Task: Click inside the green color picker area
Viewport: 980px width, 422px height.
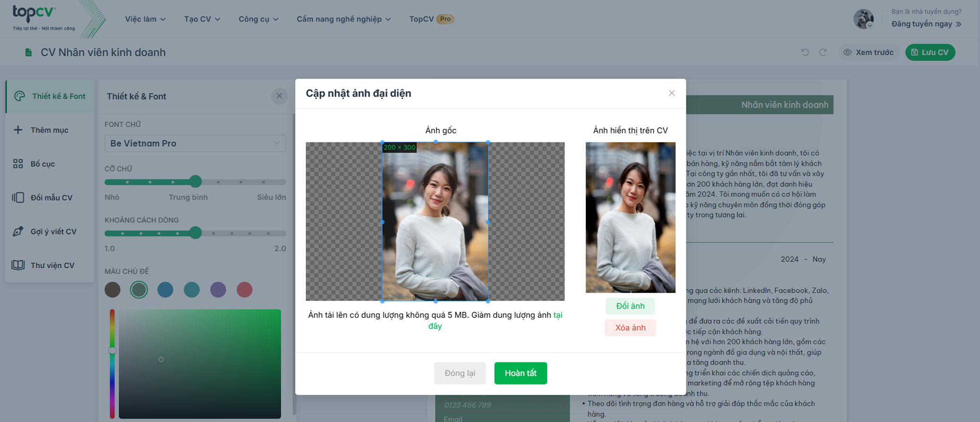Action: 199,363
